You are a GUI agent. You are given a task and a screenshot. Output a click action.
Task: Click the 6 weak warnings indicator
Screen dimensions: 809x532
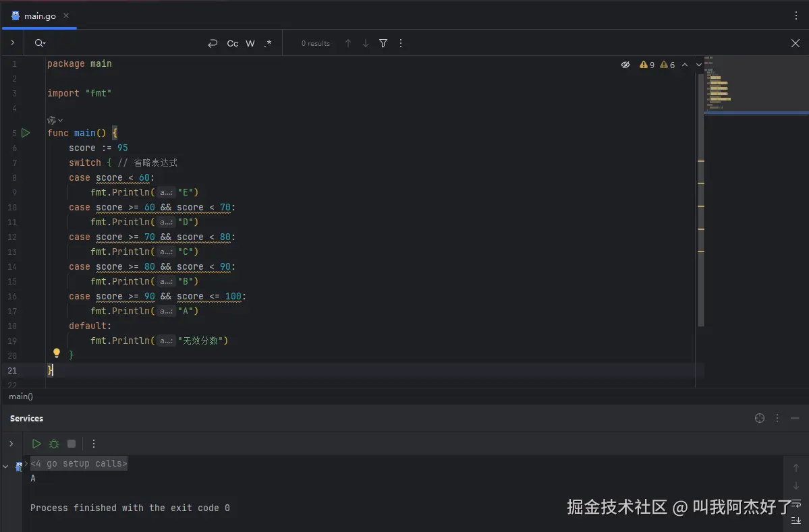pyautogui.click(x=667, y=65)
